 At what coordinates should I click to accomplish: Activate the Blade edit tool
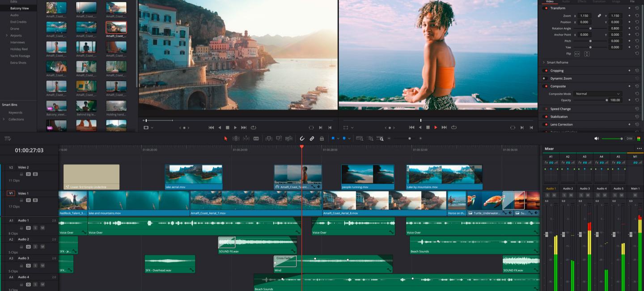(256, 139)
